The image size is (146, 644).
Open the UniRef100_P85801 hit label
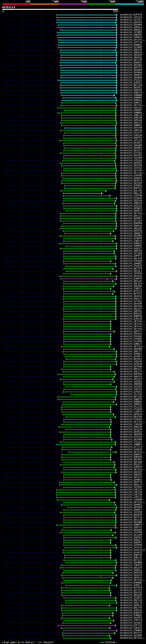point(131,37)
